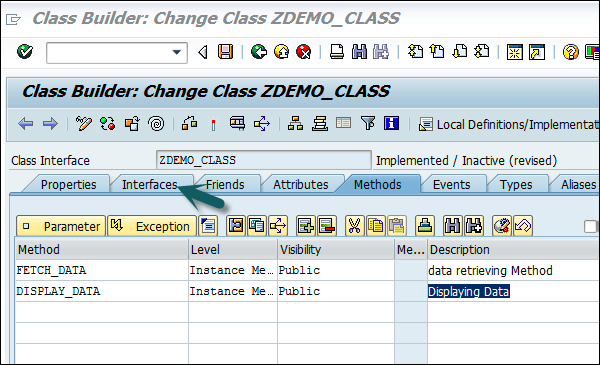The width and height of the screenshot is (600, 365).
Task: Delete row with the red minus icon
Action: [327, 226]
